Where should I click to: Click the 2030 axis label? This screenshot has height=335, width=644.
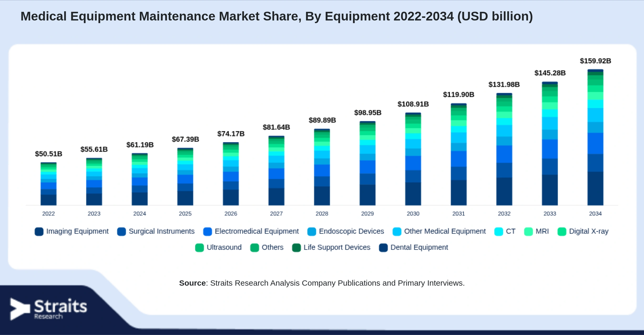point(413,214)
